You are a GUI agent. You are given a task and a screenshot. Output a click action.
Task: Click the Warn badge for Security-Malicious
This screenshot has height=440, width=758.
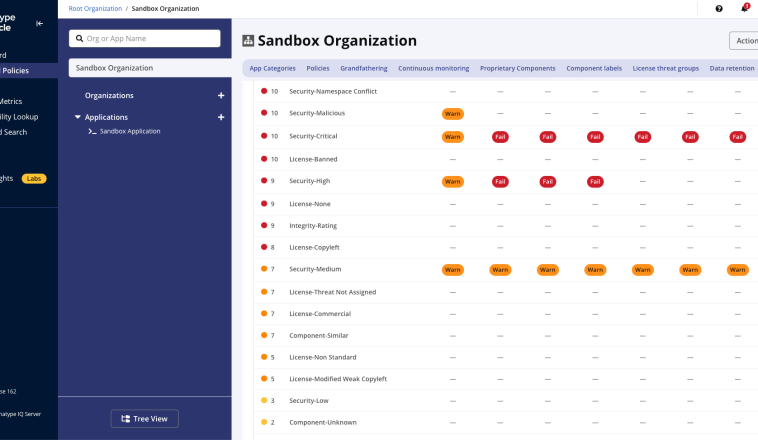453,114
